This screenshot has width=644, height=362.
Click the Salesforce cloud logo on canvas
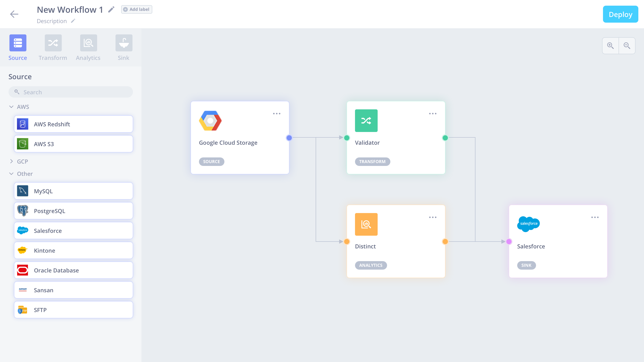click(528, 224)
